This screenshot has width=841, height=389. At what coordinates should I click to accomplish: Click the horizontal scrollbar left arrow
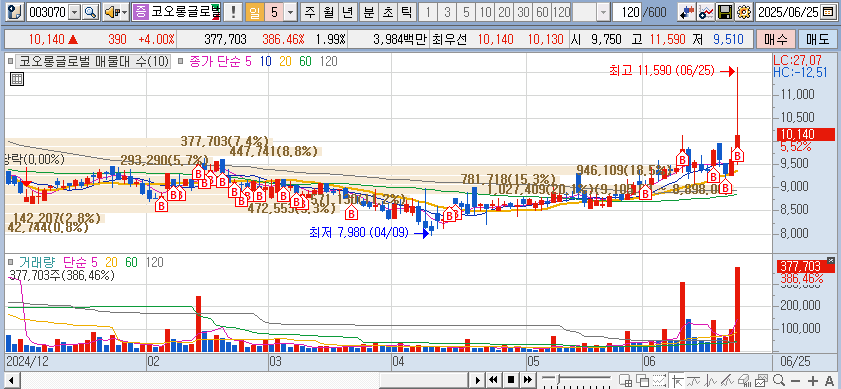[x=11, y=380]
